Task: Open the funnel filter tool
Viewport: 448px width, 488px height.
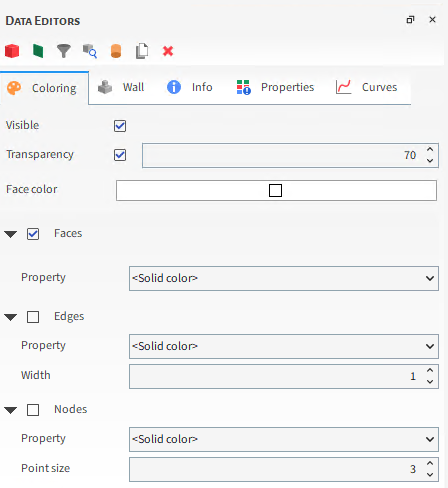Action: coord(64,51)
